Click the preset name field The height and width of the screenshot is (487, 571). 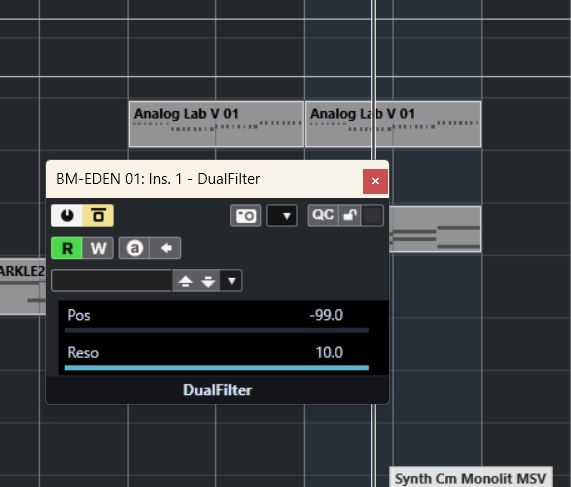pos(112,280)
